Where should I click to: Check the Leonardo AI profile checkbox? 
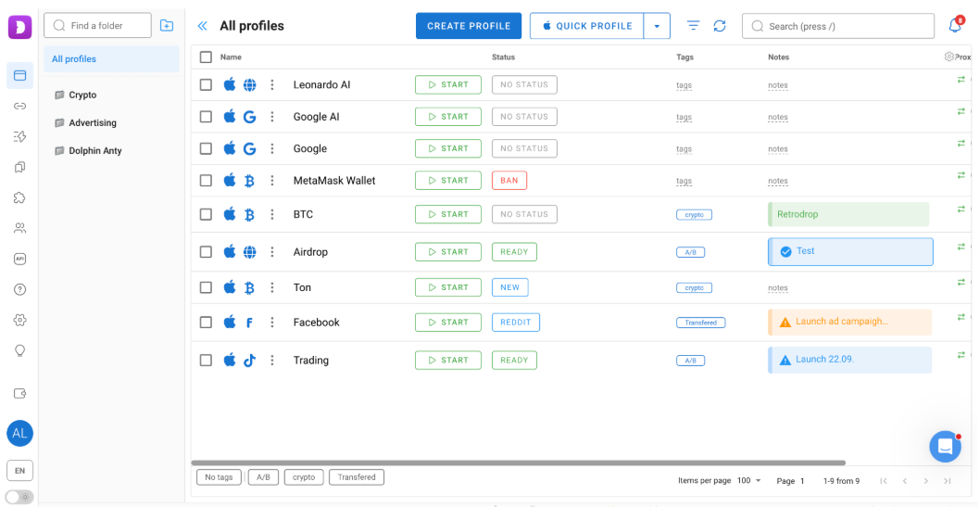206,84
